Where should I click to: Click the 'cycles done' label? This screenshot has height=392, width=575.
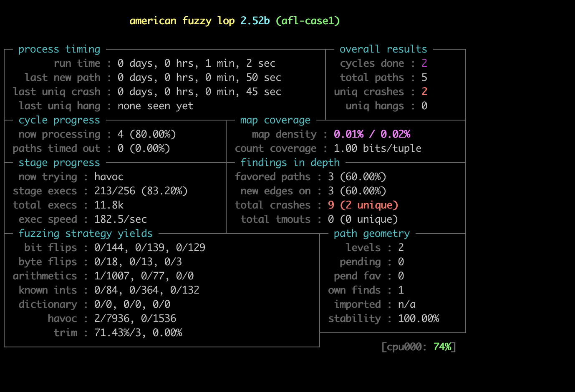click(372, 63)
